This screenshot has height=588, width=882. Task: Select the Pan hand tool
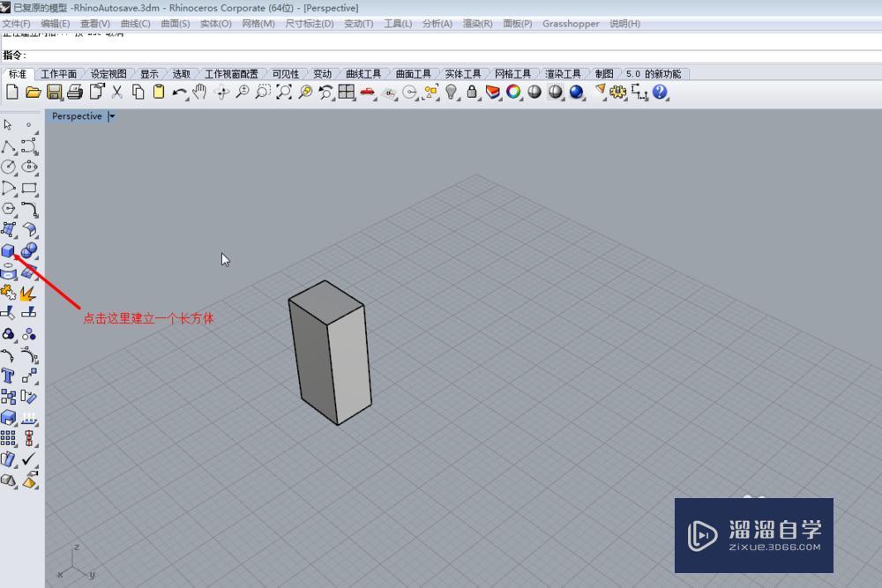tap(199, 93)
